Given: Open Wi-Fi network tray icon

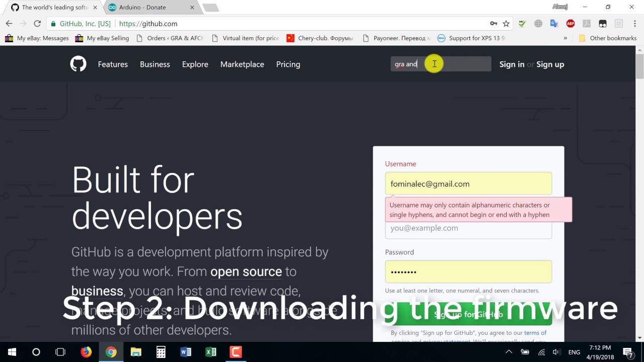Looking at the screenshot, I should (x=541, y=352).
